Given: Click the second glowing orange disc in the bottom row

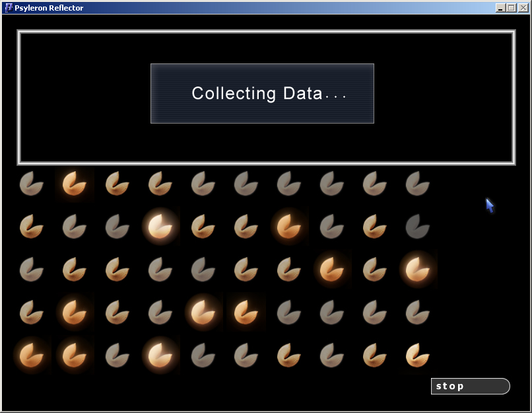Looking at the screenshot, I should pyautogui.click(x=75, y=356).
